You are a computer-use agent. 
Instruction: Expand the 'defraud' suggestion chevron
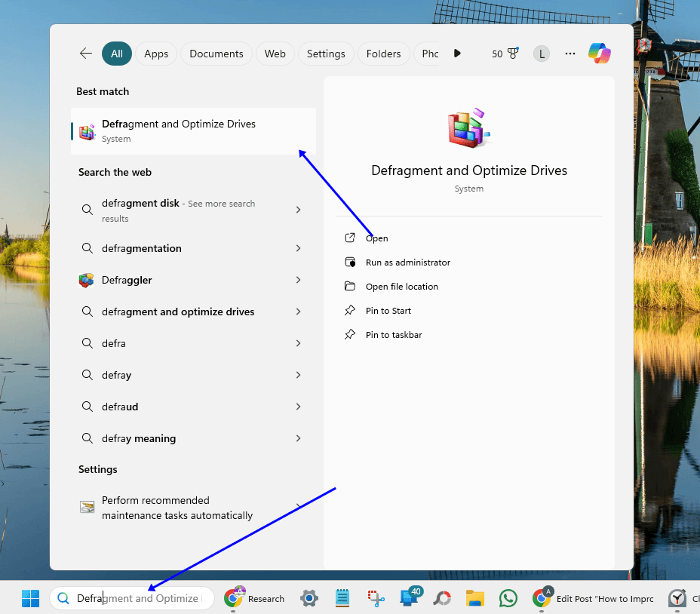(x=298, y=407)
